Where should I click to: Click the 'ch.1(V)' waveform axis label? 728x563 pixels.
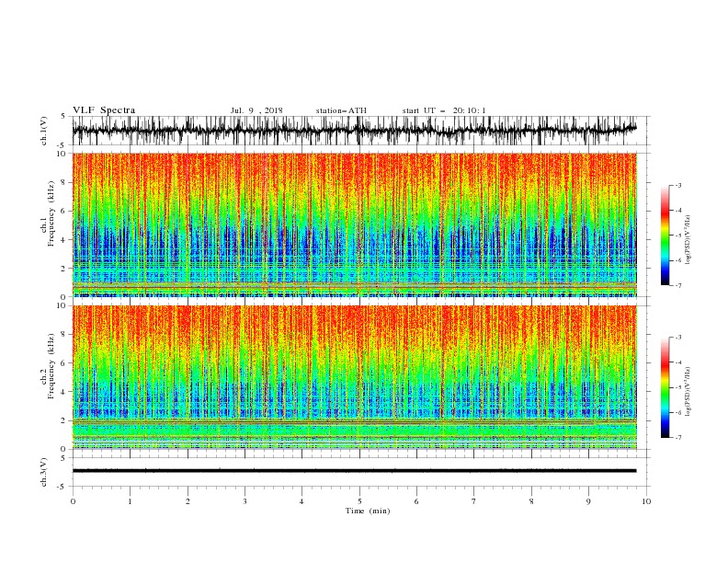click(x=44, y=131)
